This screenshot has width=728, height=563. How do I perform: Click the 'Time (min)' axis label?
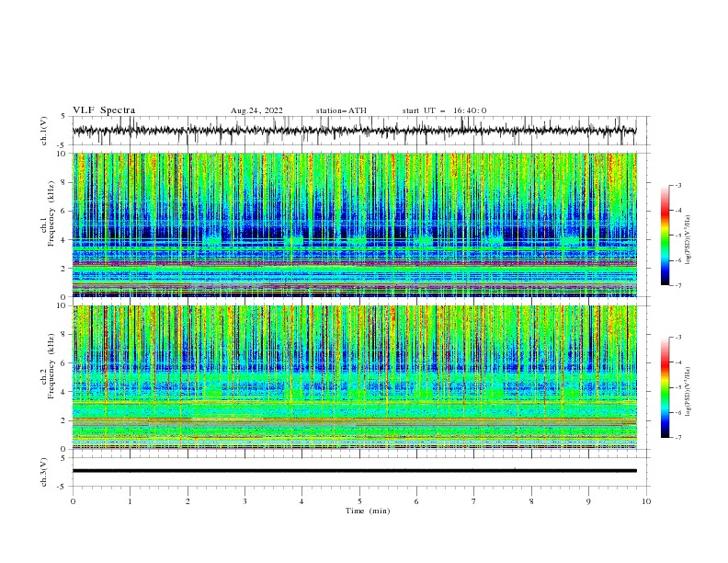pos(368,511)
